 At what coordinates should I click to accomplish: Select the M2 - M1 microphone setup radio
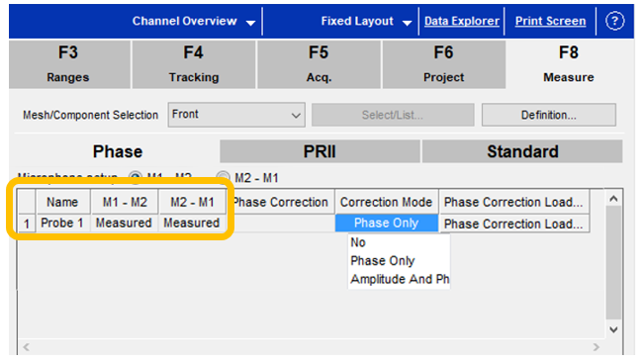(223, 177)
